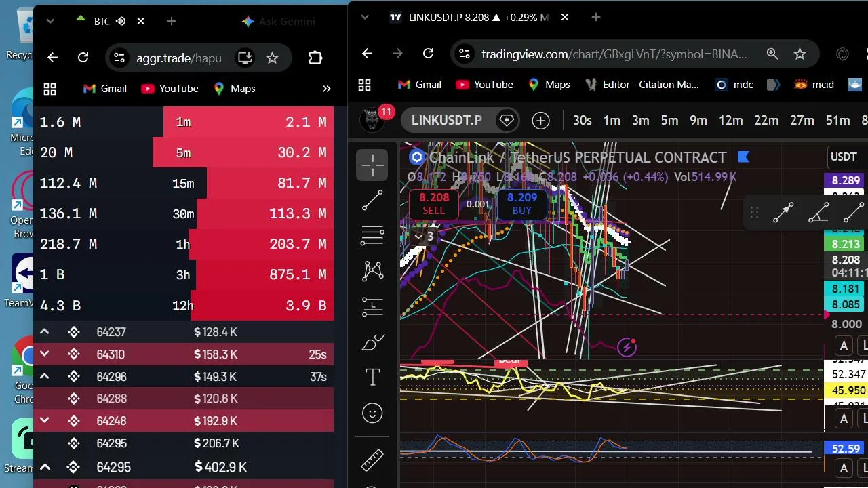Open a new tab in the TradingView window
868x488 pixels.
tap(596, 17)
